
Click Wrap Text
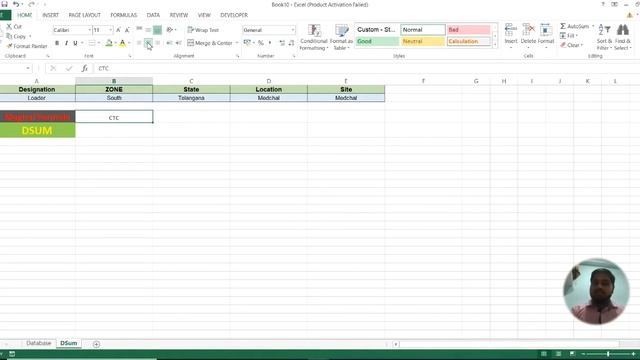(x=203, y=30)
